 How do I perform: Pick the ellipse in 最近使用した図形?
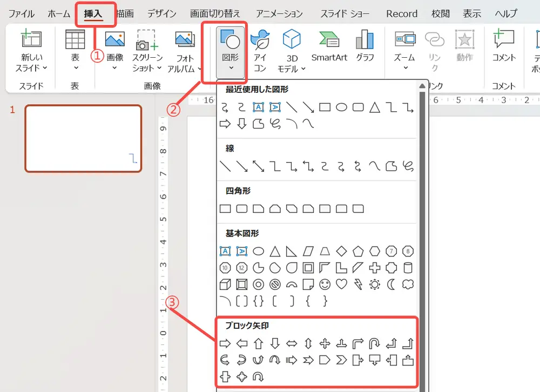(341, 107)
